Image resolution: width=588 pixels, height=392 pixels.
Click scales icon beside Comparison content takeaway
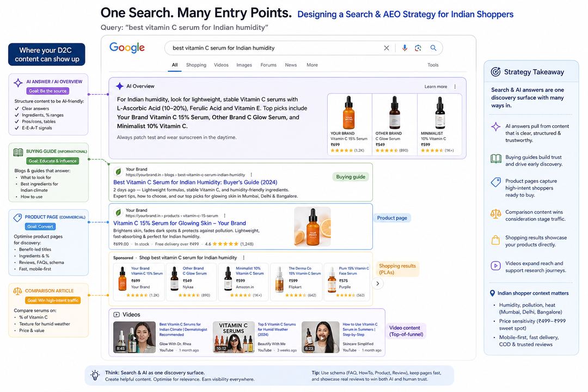[496, 214]
